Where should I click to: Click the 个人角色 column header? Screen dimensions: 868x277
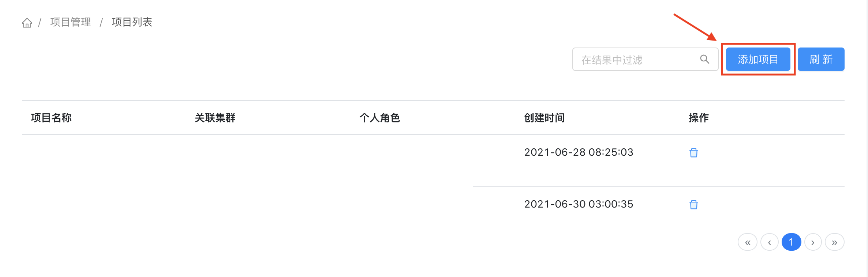(x=380, y=118)
